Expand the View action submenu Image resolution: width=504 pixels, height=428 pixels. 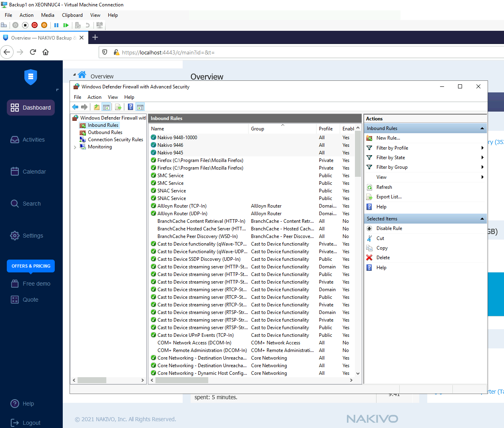[x=482, y=177]
